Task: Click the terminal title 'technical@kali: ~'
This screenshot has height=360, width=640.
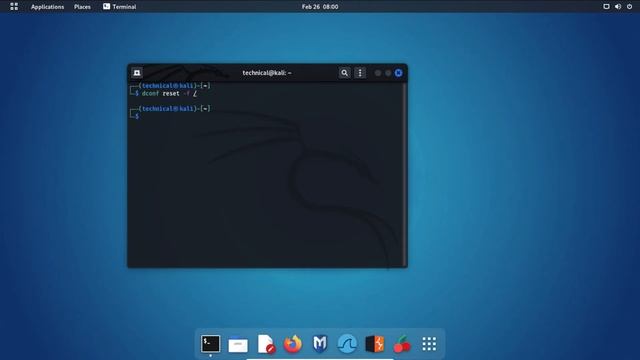Action: (x=267, y=73)
